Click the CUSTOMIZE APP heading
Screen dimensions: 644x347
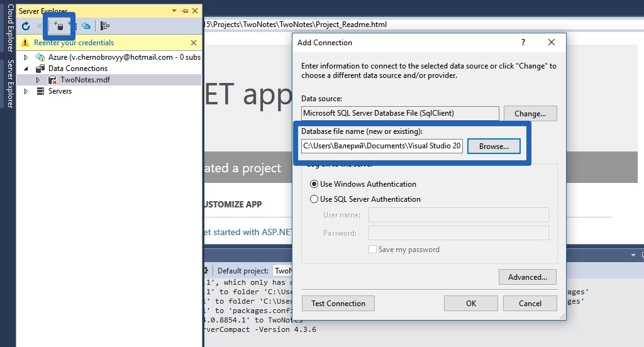[233, 204]
